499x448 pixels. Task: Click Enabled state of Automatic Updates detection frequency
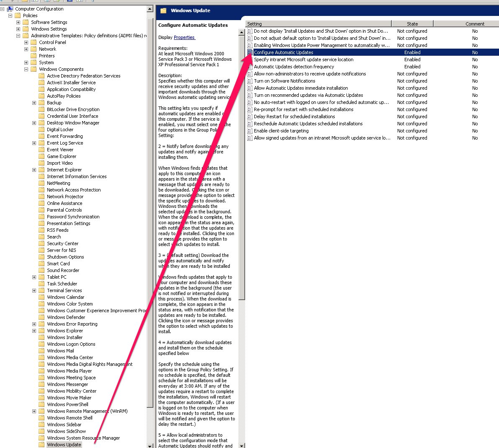(412, 67)
